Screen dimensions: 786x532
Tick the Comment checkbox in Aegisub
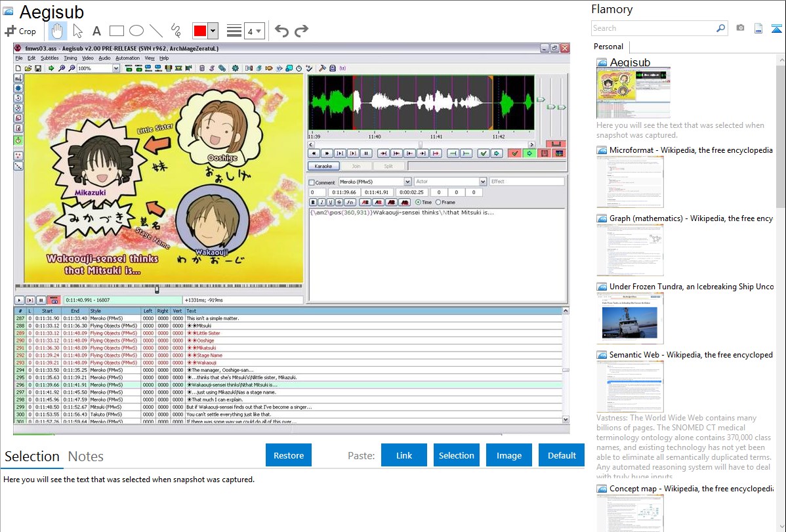click(x=312, y=182)
